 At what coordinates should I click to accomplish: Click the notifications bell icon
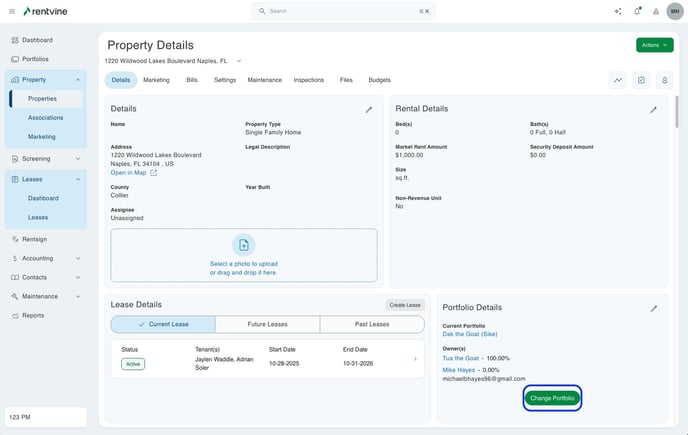pyautogui.click(x=637, y=11)
